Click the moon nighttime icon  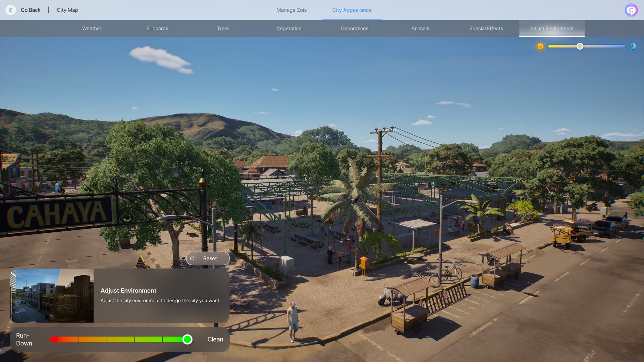[633, 46]
